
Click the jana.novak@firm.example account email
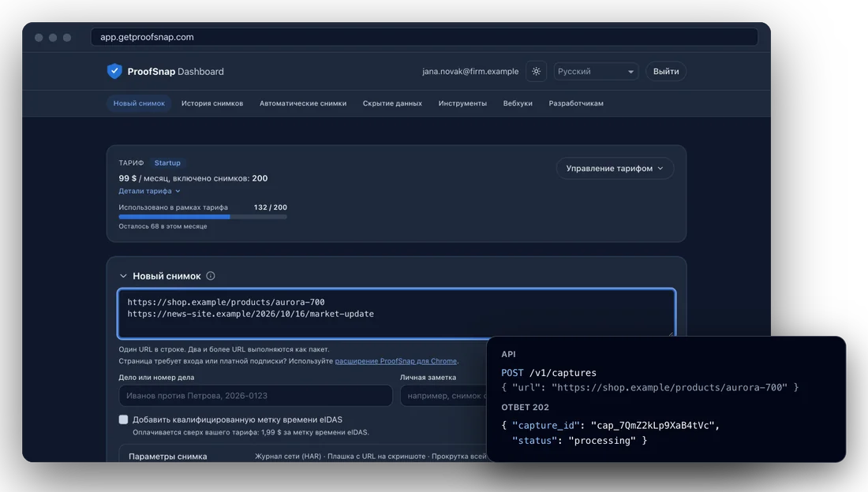tap(470, 72)
